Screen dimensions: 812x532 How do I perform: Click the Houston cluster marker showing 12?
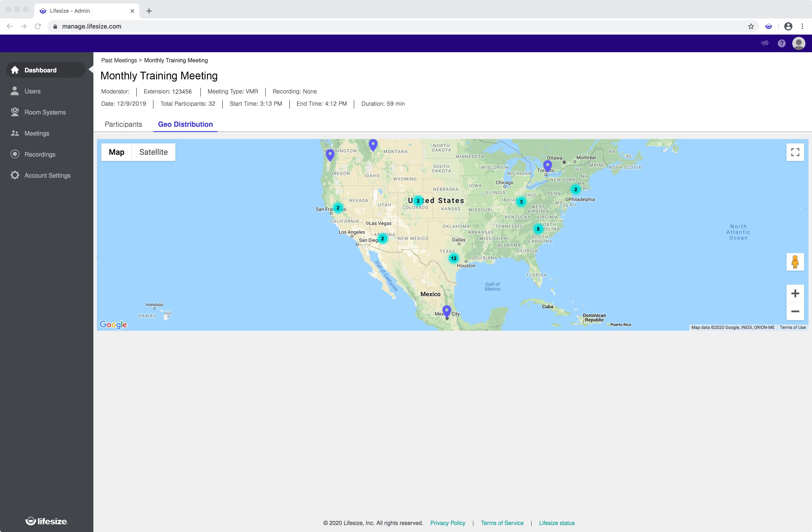[453, 258]
